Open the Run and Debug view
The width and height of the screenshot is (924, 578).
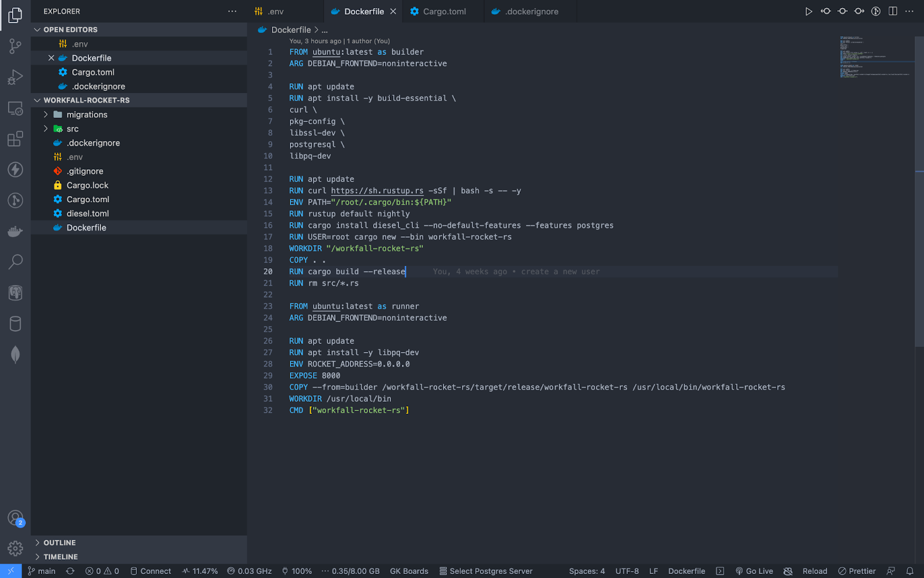tap(16, 77)
